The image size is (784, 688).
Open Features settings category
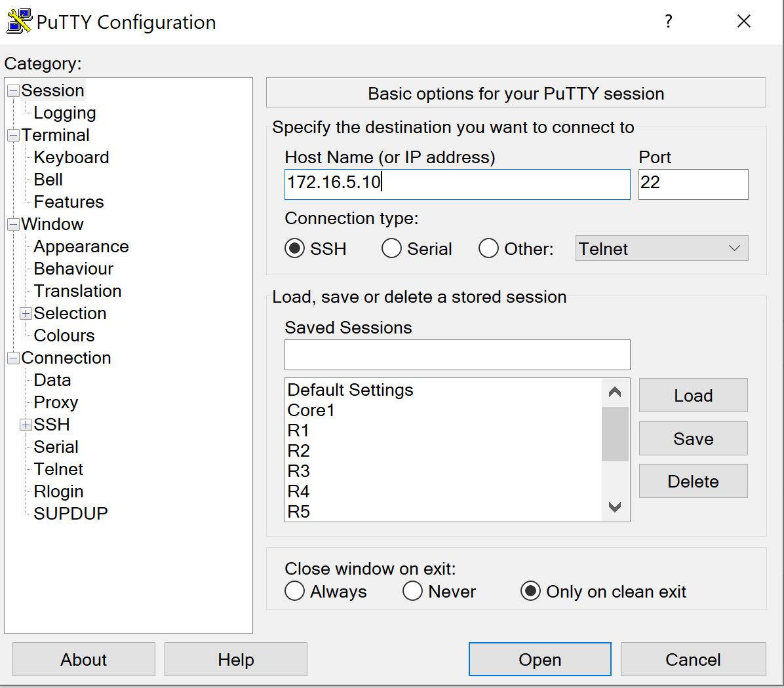[x=68, y=202]
